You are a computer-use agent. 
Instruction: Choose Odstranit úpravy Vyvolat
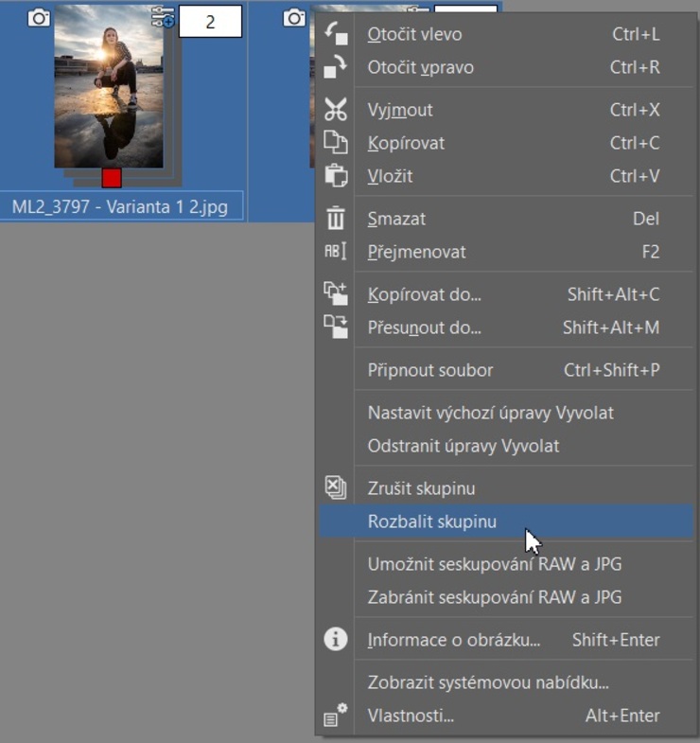pos(506,446)
